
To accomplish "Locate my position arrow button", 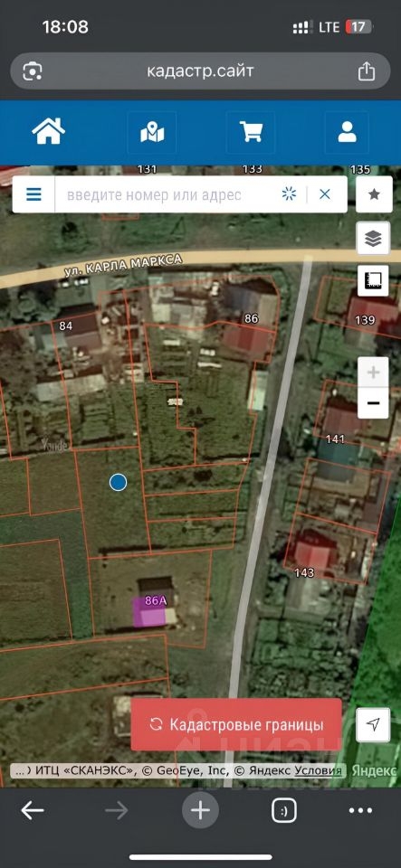I will pyautogui.click(x=373, y=724).
